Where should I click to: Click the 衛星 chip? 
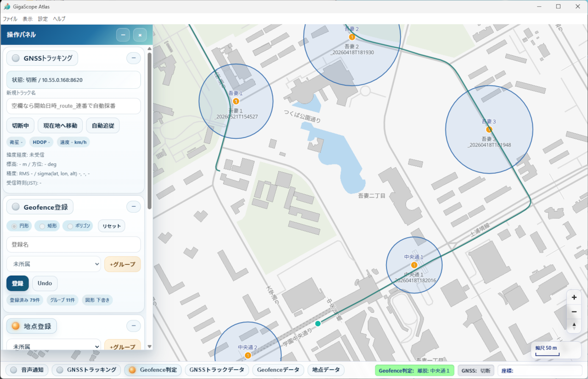pos(16,142)
